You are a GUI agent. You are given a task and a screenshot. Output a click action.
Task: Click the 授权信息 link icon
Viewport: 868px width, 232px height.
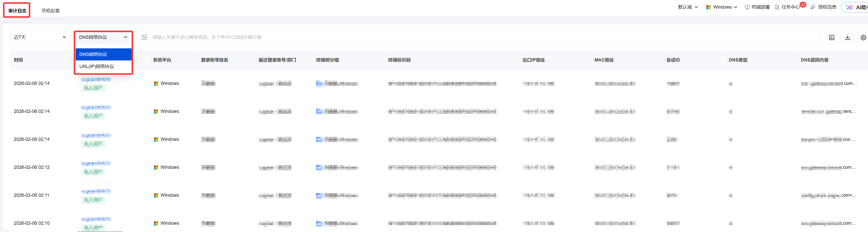pyautogui.click(x=813, y=7)
